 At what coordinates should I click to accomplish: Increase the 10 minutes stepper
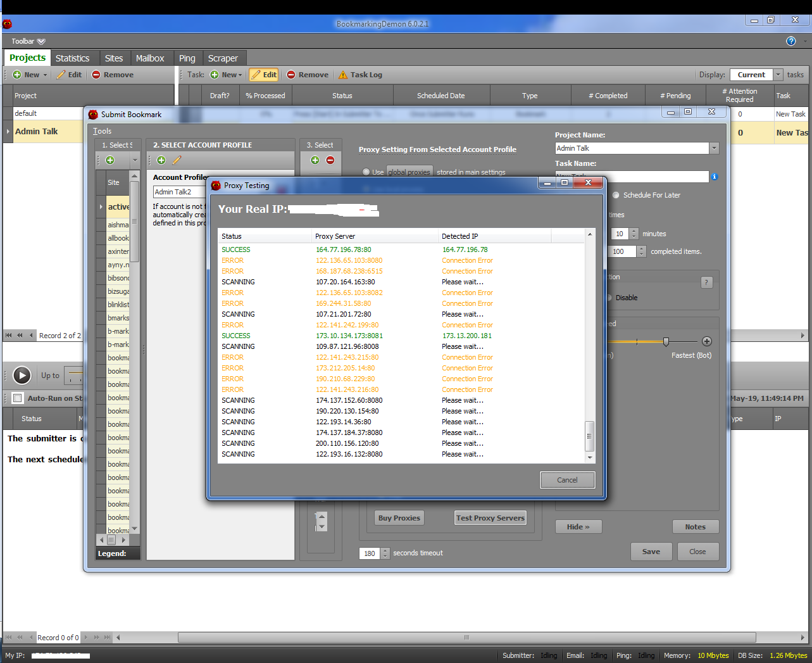(x=634, y=231)
